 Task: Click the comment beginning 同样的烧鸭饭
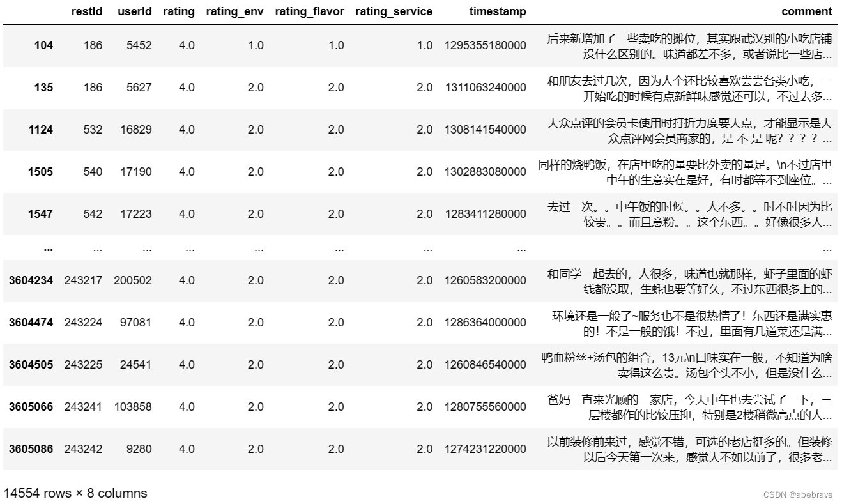point(685,172)
